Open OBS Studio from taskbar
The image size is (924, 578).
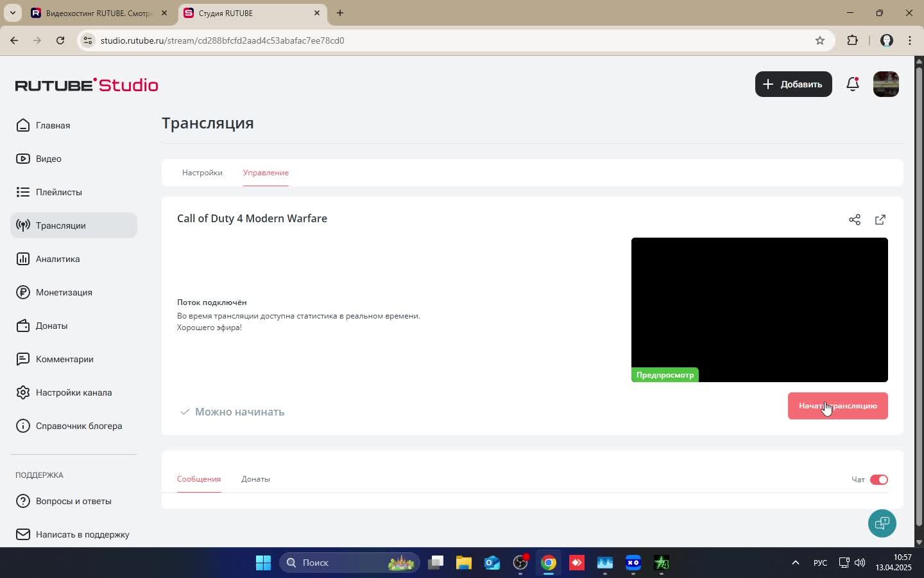[x=520, y=563]
